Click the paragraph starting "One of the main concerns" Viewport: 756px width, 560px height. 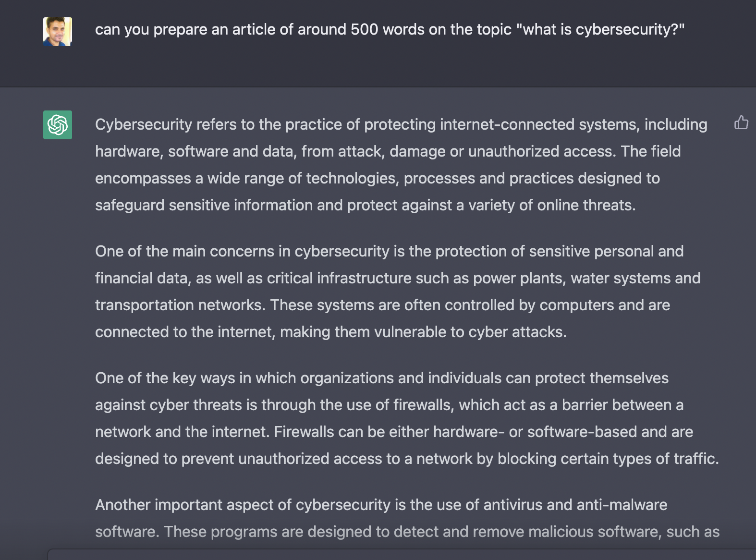(x=398, y=292)
